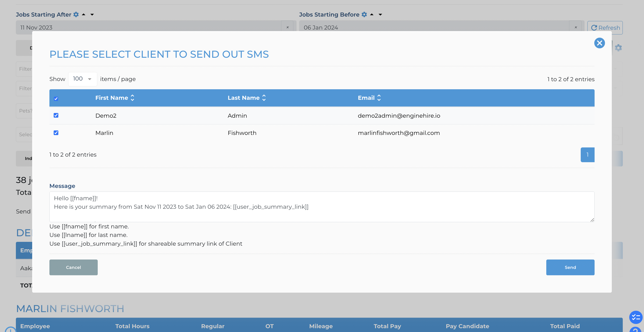This screenshot has width=644, height=332.
Task: Edit the SMS Message text area
Action: 322,207
